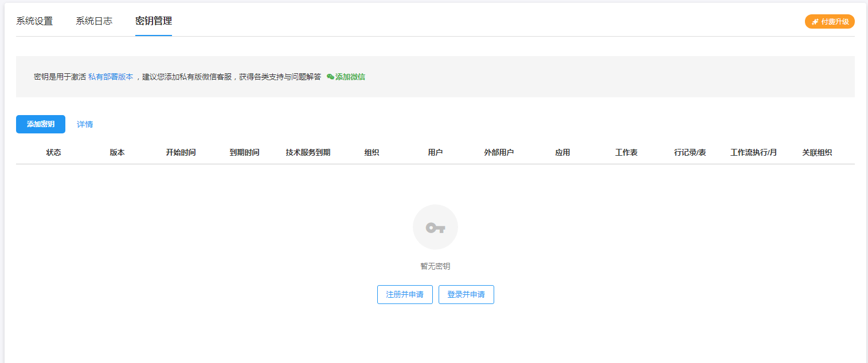
Task: Follow the 私有部署版本 link
Action: point(111,77)
